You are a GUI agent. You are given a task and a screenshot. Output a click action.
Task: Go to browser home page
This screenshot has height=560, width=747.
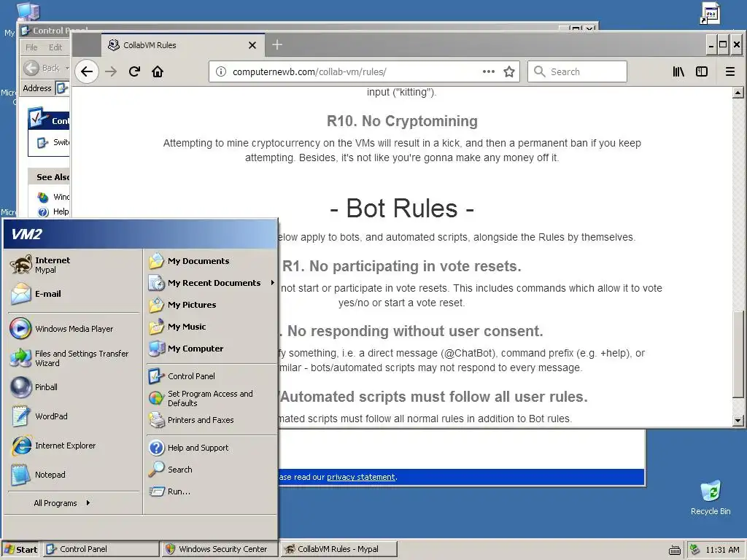tap(158, 72)
